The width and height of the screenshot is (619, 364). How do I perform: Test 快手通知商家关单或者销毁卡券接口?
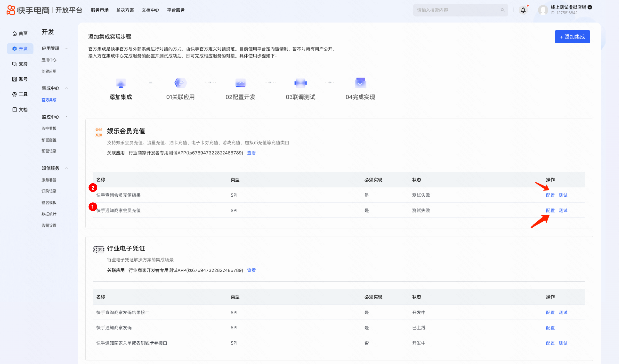(x=563, y=343)
